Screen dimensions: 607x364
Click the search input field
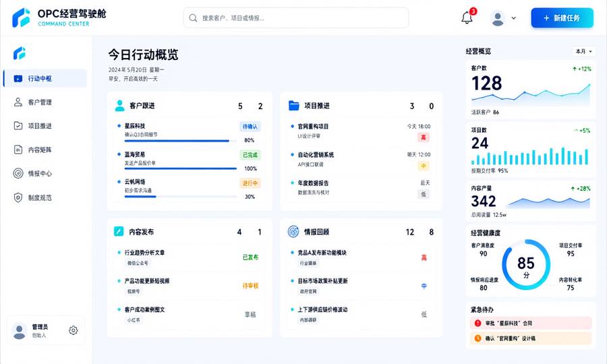click(296, 18)
